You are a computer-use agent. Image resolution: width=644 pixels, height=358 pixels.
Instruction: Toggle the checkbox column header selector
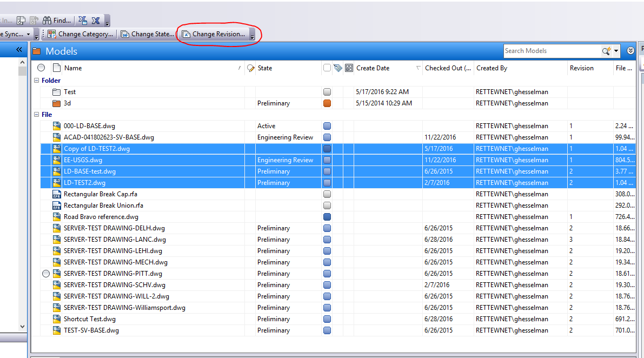point(327,68)
